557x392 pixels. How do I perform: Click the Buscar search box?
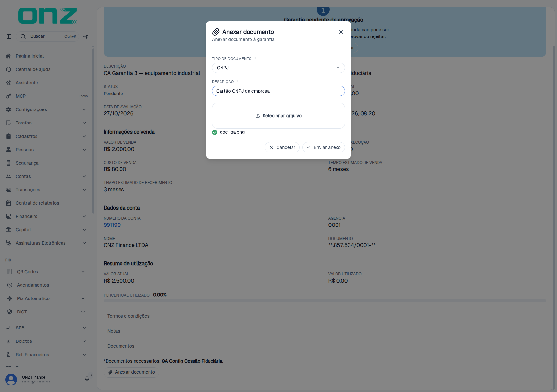point(48,36)
